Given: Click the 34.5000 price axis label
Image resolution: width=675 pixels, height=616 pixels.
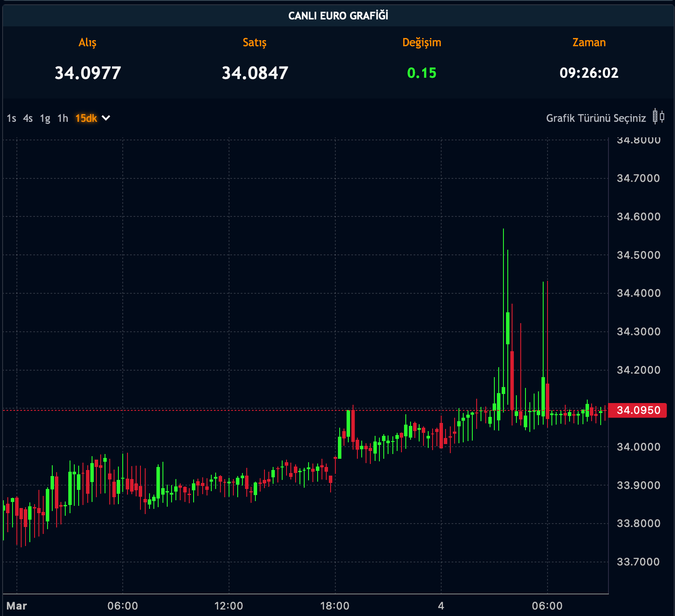Looking at the screenshot, I should pos(638,255).
